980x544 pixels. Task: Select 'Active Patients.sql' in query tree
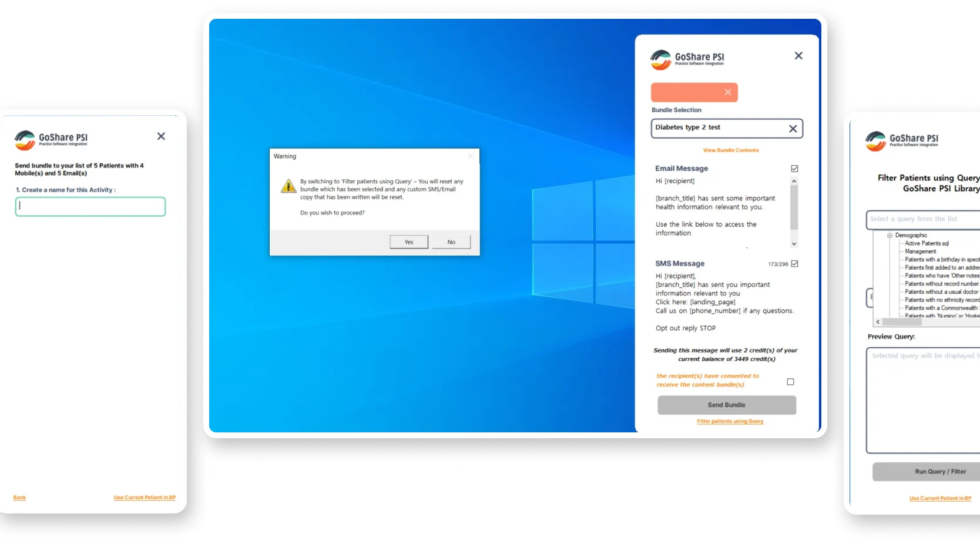pos(927,243)
